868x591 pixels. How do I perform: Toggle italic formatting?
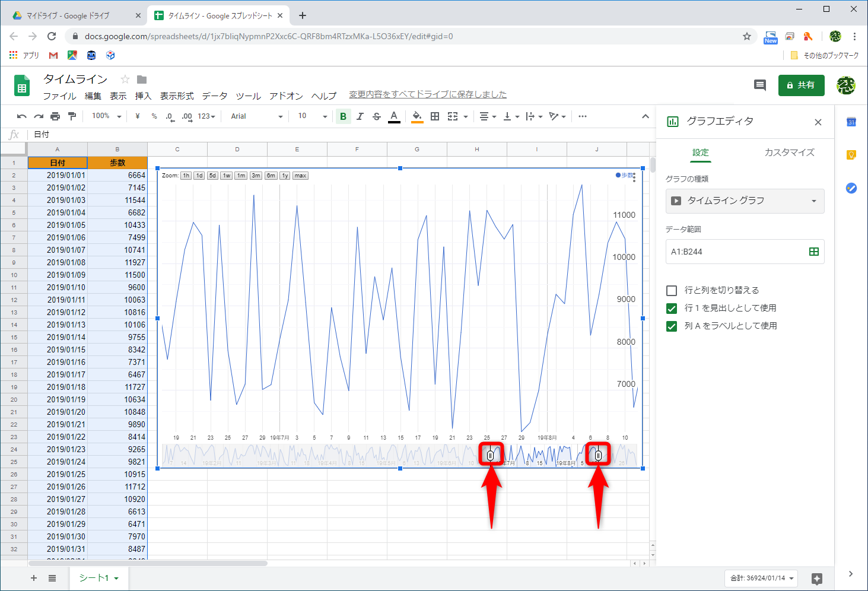pyautogui.click(x=360, y=116)
